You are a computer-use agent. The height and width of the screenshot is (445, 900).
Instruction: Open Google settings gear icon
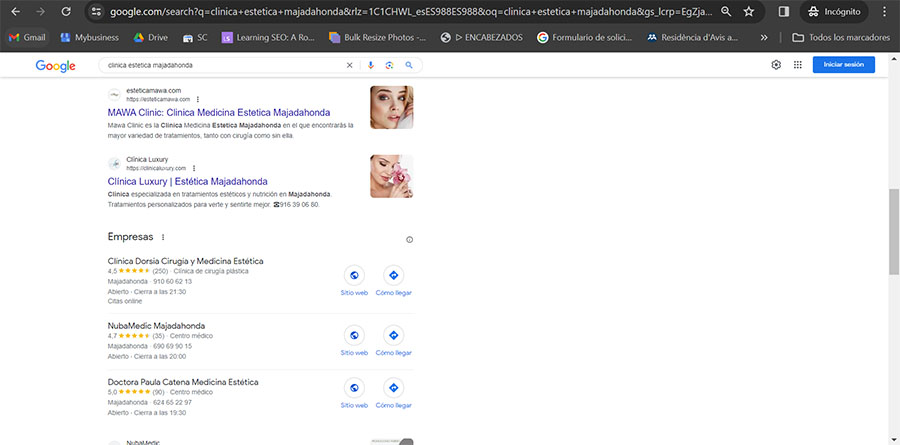click(x=776, y=65)
